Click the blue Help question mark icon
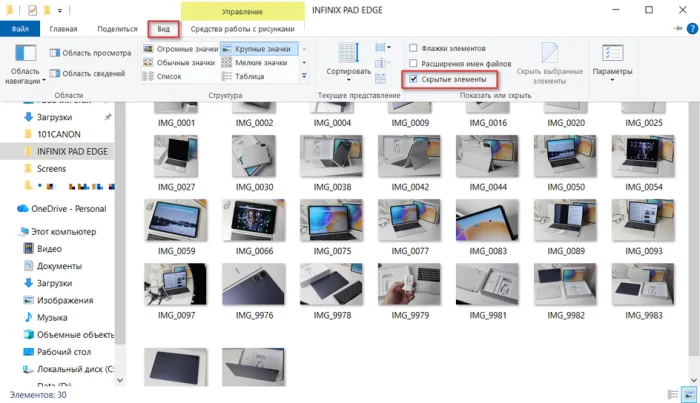The image size is (700, 403). pos(692,29)
